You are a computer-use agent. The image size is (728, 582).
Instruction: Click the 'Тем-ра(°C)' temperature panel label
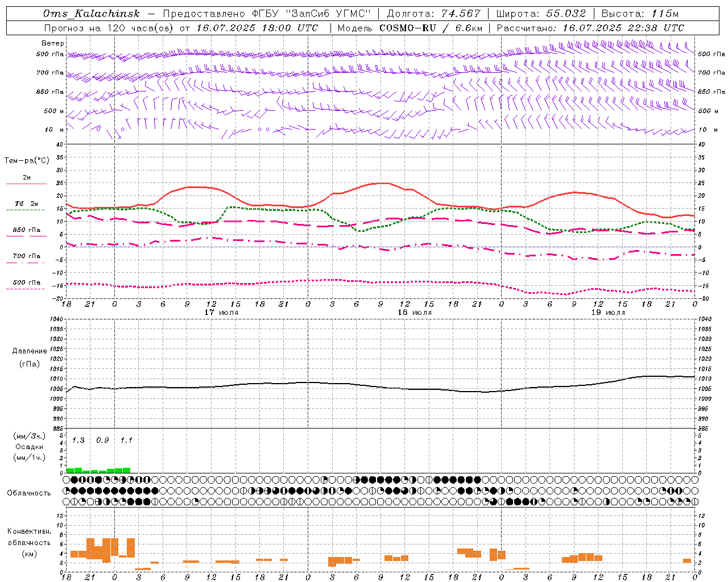click(x=27, y=161)
